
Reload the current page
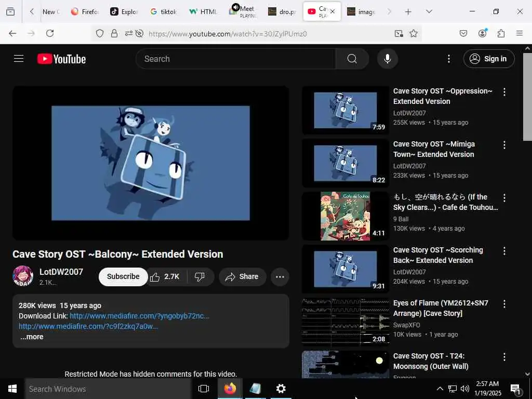coord(50,33)
